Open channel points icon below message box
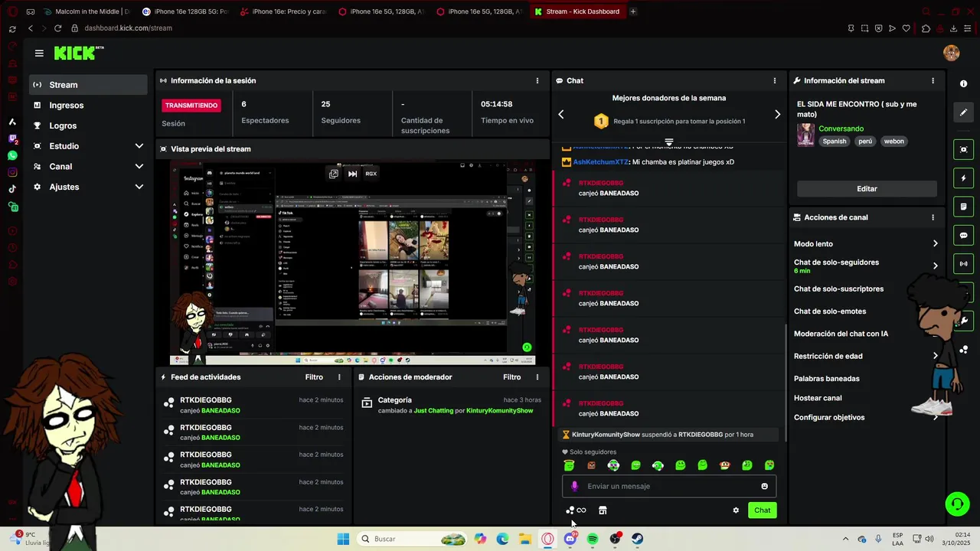980x551 pixels. click(570, 510)
